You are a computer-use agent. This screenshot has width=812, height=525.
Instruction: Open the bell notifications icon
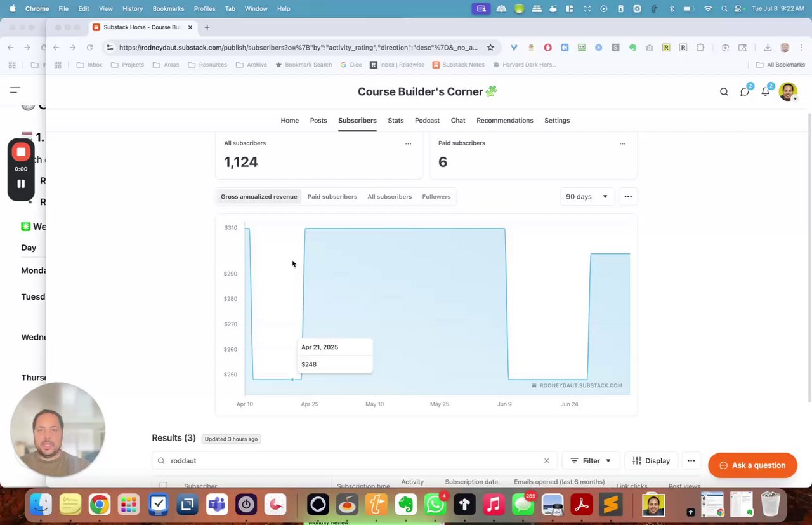click(766, 92)
